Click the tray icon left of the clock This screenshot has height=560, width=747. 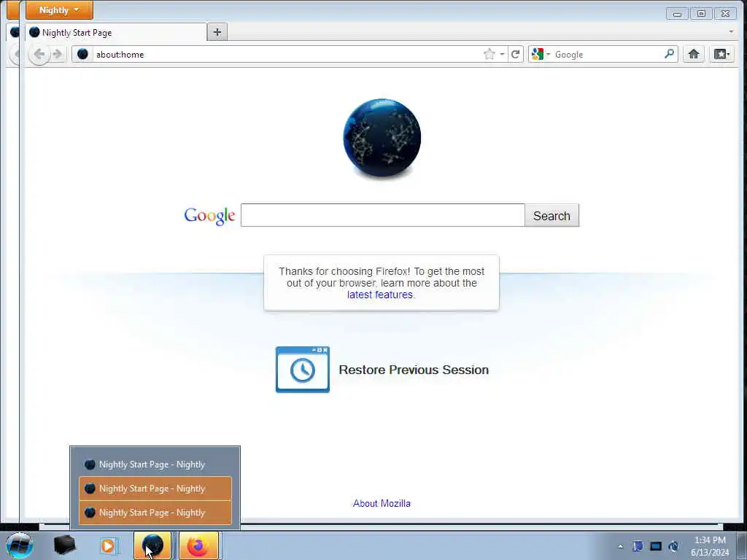coord(673,546)
